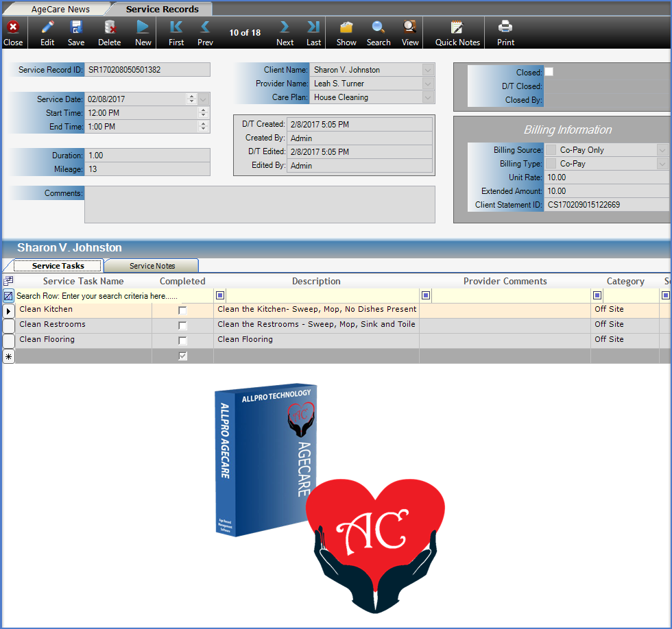Open the Search magnifier tool
This screenshot has height=629, width=672.
point(379,28)
